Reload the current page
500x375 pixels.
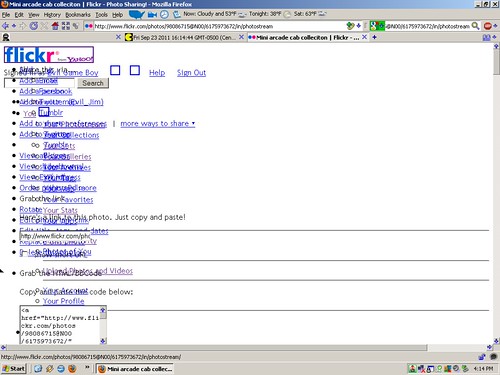(x=34, y=26)
